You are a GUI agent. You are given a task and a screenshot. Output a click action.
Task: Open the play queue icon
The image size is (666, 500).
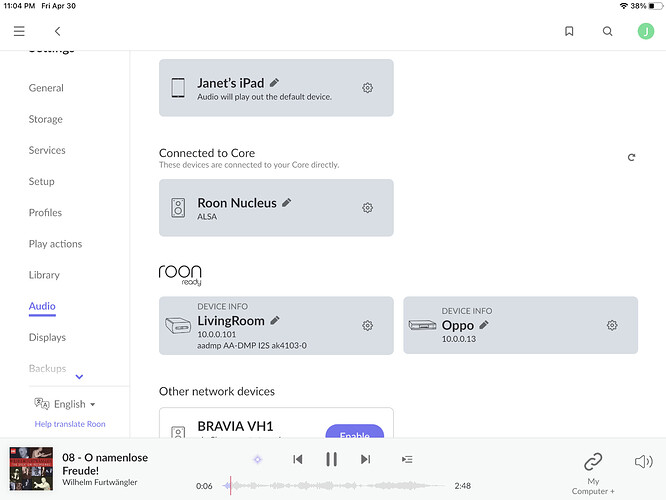(x=407, y=459)
